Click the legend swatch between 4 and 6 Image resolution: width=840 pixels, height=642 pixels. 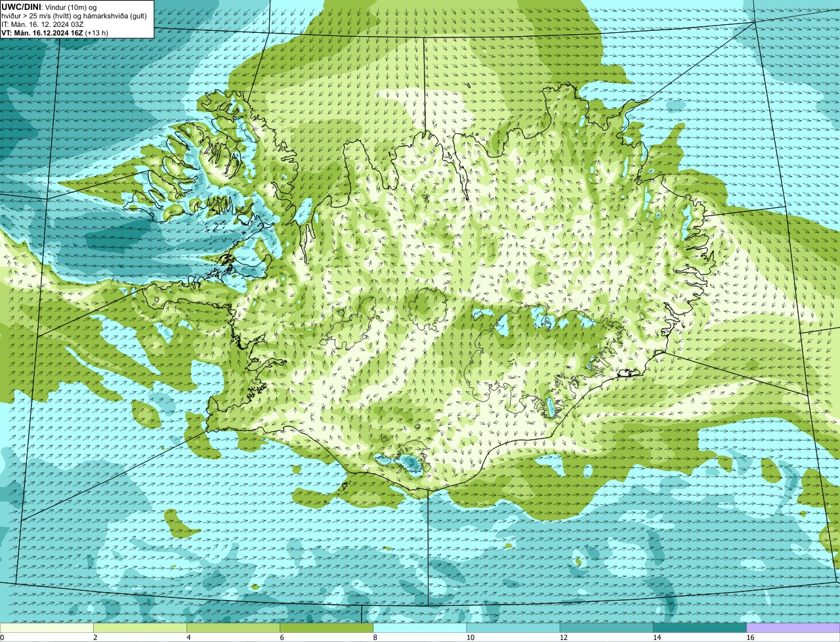(233, 628)
